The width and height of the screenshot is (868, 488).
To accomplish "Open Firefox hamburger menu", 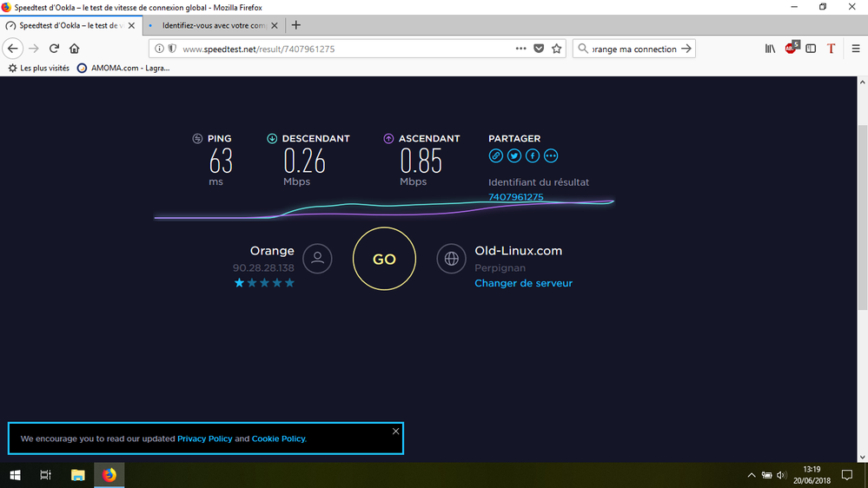I will [854, 49].
